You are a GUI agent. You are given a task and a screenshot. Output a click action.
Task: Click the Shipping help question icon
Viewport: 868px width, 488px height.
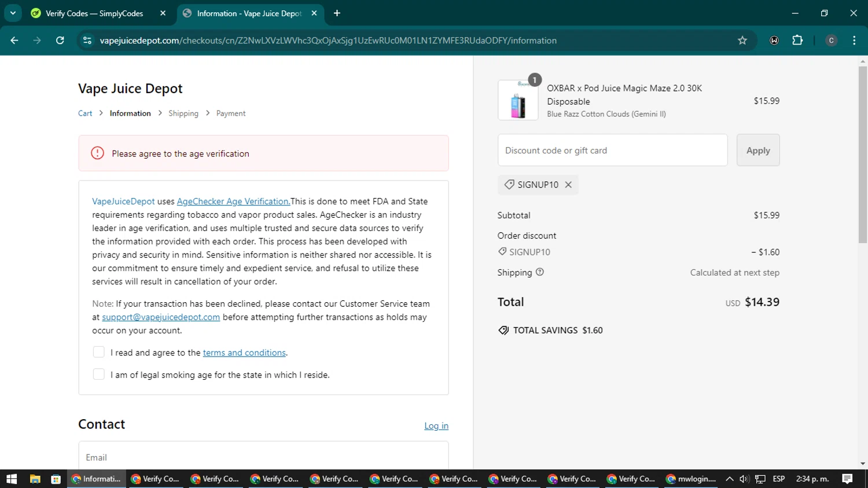[x=540, y=272]
